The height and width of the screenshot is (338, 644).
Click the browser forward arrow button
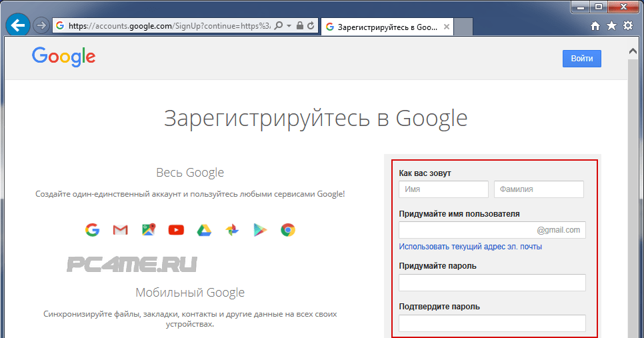coord(41,26)
